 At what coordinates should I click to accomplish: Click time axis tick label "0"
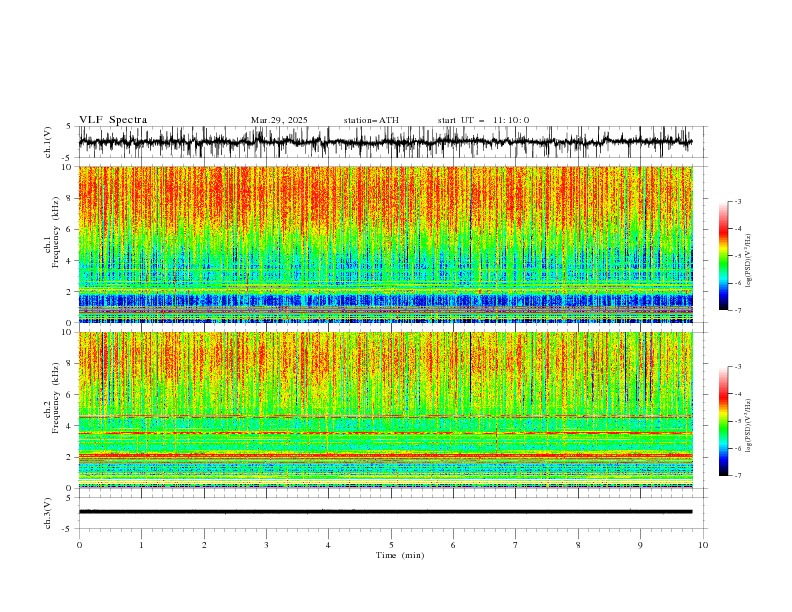(x=79, y=545)
